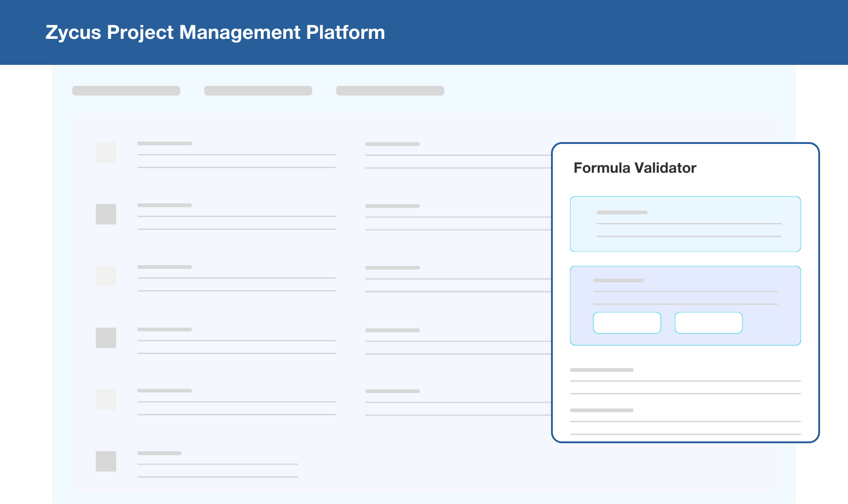
Task: Toggle the light square in the fifth row
Action: (x=106, y=399)
